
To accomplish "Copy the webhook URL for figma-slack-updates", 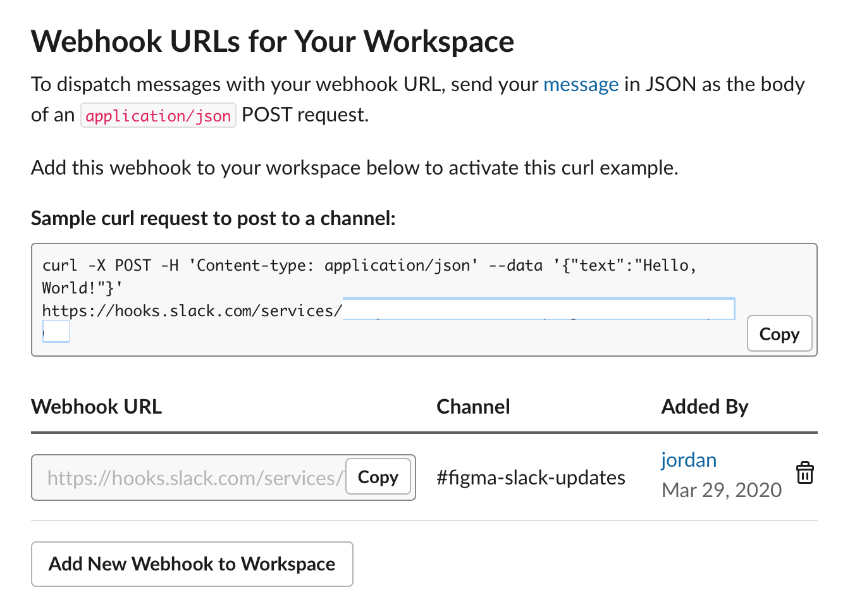I will tap(378, 477).
